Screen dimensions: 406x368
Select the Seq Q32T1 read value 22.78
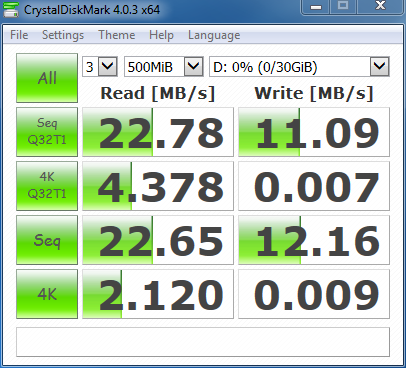point(158,132)
